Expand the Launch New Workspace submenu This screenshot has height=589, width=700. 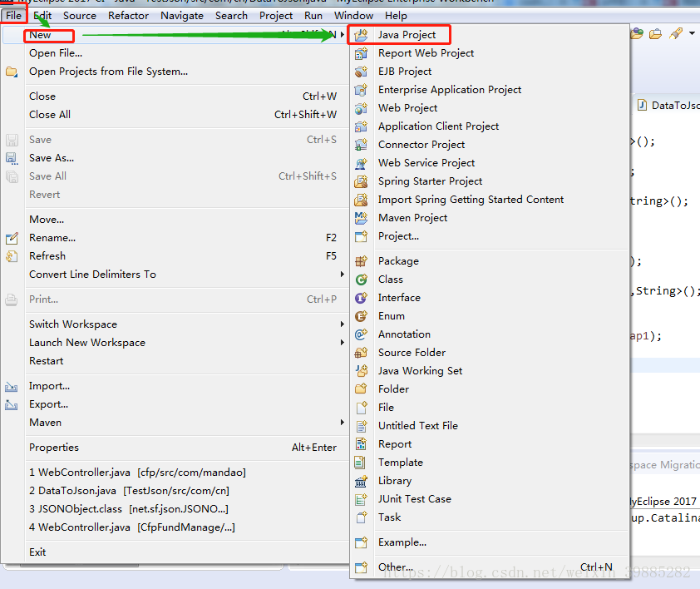(342, 342)
